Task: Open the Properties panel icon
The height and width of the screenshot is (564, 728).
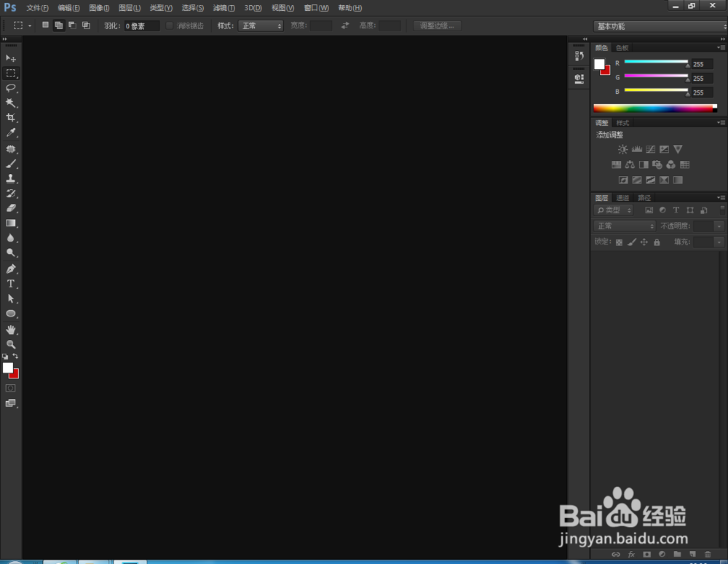Action: (579, 79)
